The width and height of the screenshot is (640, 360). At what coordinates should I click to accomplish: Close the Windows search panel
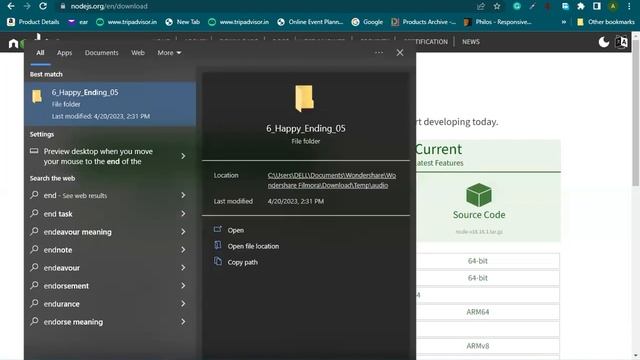(400, 53)
